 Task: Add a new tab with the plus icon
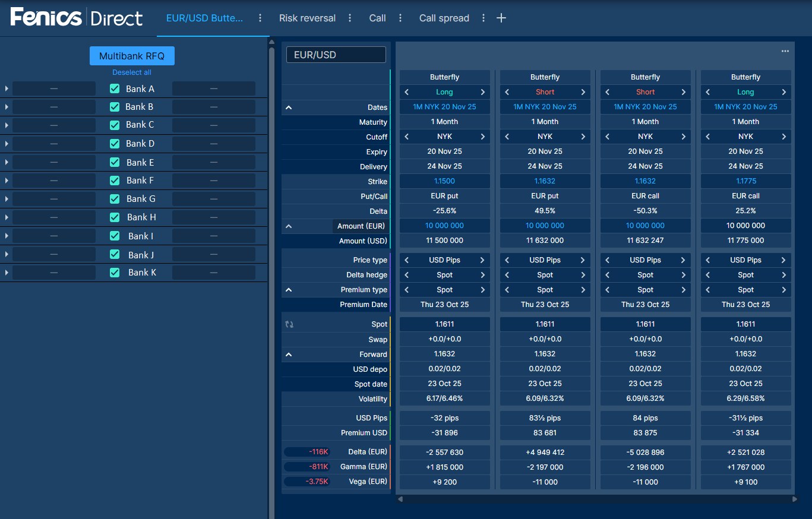click(501, 18)
